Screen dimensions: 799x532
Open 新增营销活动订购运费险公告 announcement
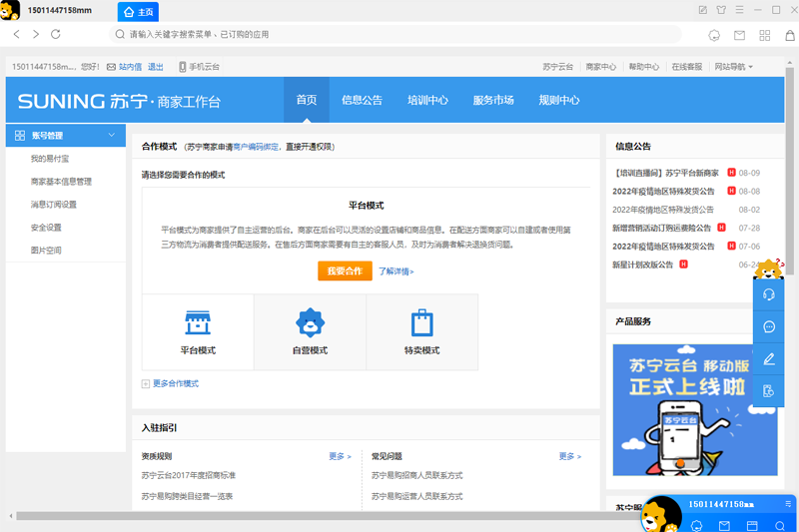661,228
